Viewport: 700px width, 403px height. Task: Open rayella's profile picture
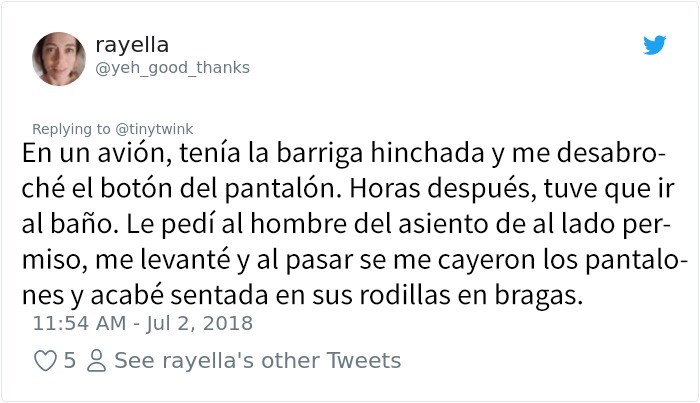57,58
